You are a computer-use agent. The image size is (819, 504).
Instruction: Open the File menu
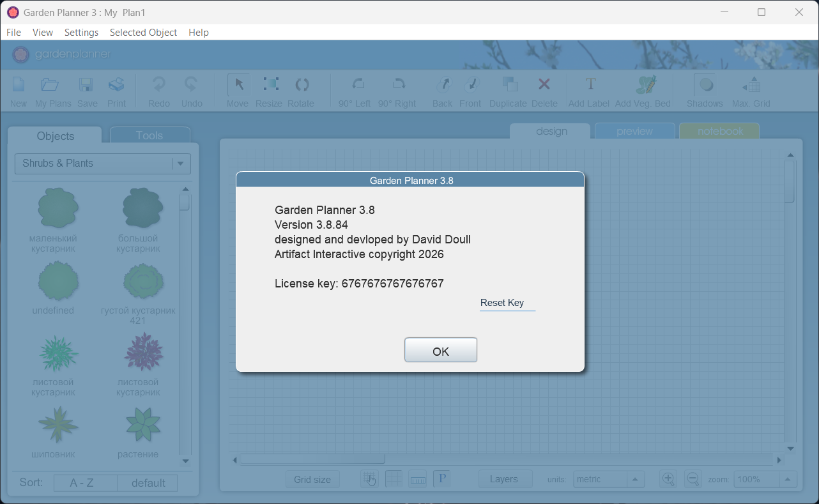coord(13,33)
